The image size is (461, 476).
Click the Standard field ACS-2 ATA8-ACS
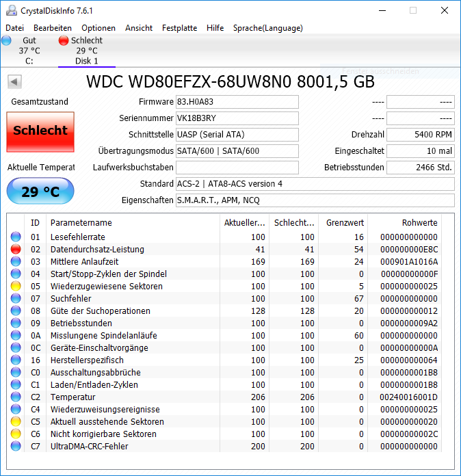315,184
